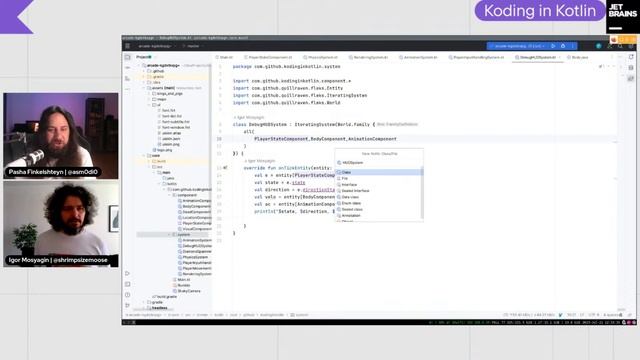The width and height of the screenshot is (640, 360).
Task: Switch to PhysicsSystem.kt tab
Action: tap(320, 58)
